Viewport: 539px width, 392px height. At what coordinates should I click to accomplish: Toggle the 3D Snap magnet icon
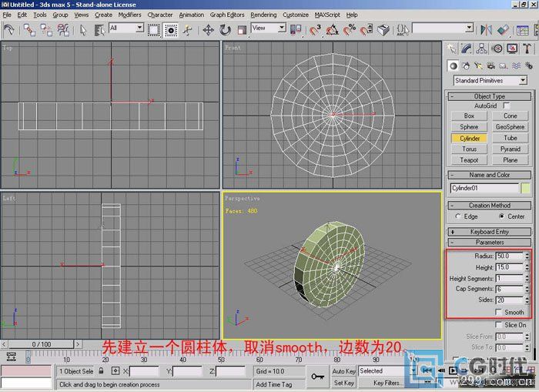point(315,30)
